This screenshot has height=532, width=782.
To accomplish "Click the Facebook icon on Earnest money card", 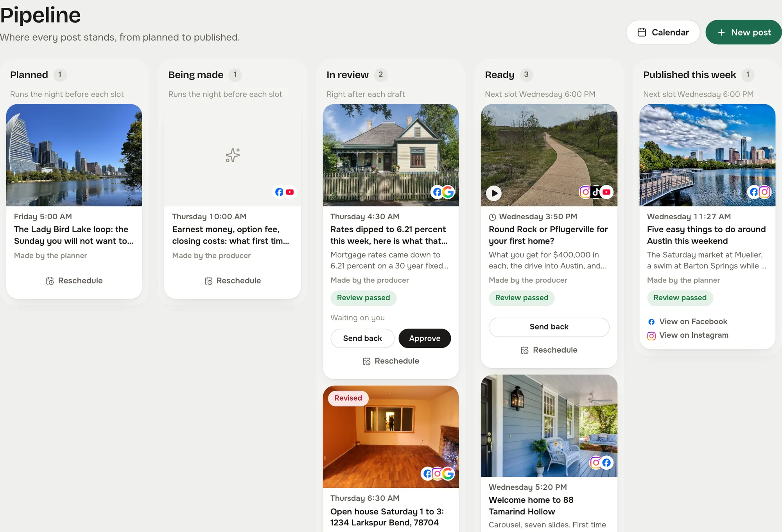I will (279, 192).
